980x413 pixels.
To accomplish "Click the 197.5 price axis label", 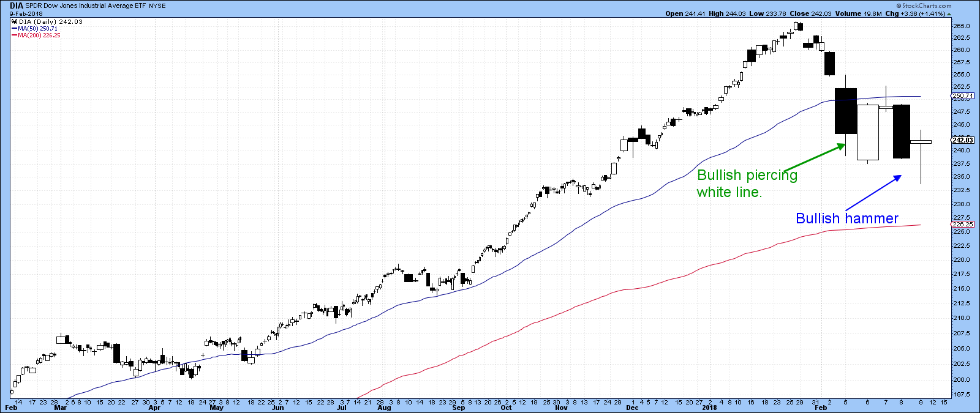I will pos(961,395).
